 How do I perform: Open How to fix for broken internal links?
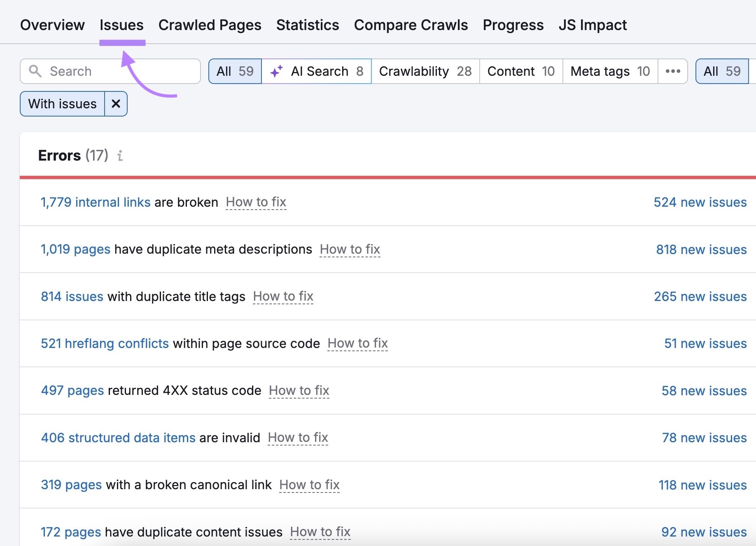coord(256,202)
